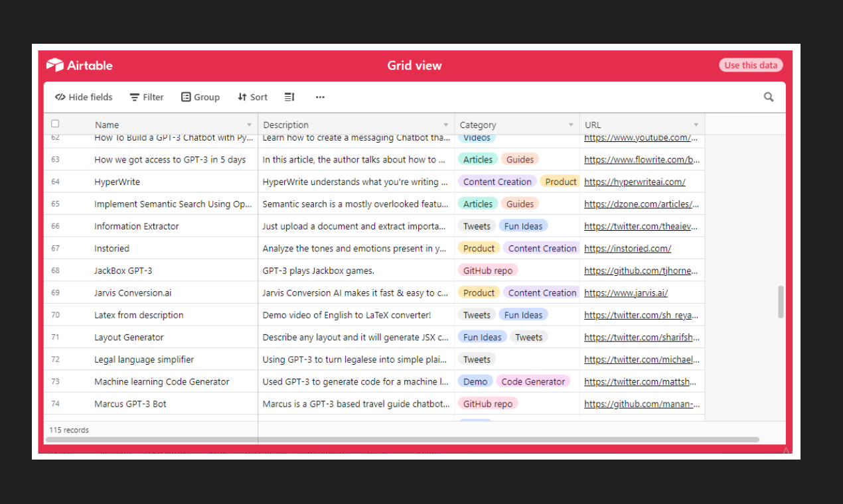Open the twitter.com/michael link

[x=642, y=359]
